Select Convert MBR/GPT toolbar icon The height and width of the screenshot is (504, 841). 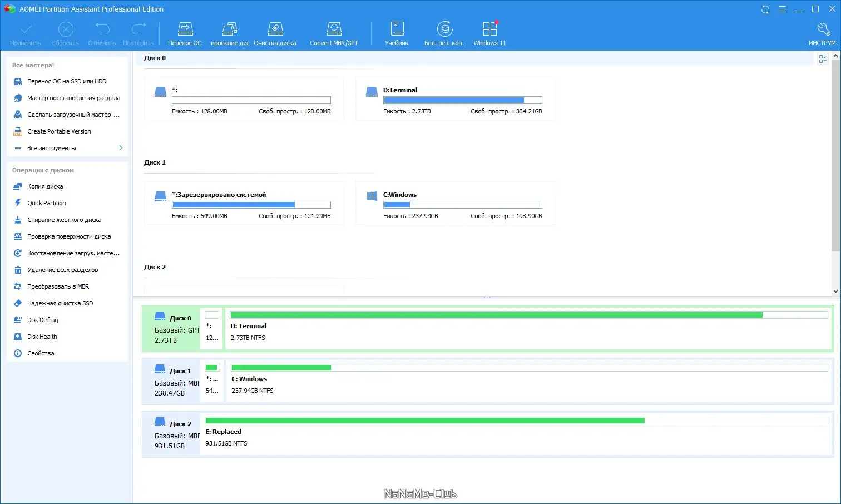coord(334,28)
